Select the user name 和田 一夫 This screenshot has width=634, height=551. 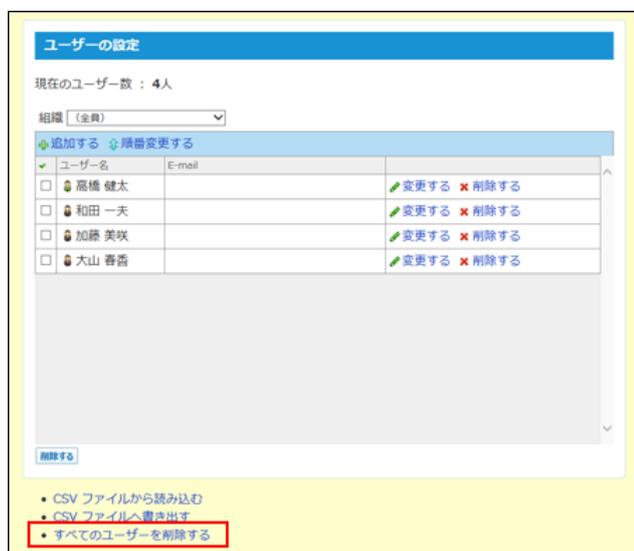(x=102, y=211)
